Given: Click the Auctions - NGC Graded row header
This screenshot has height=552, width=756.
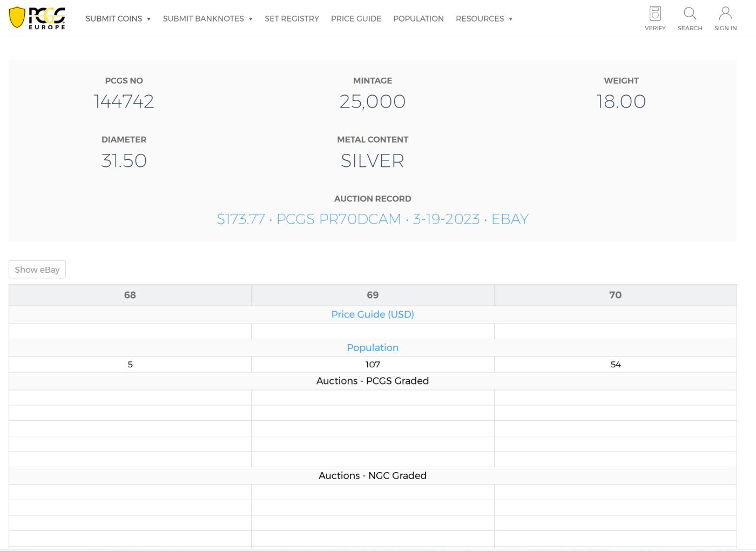Looking at the screenshot, I should pos(372,476).
